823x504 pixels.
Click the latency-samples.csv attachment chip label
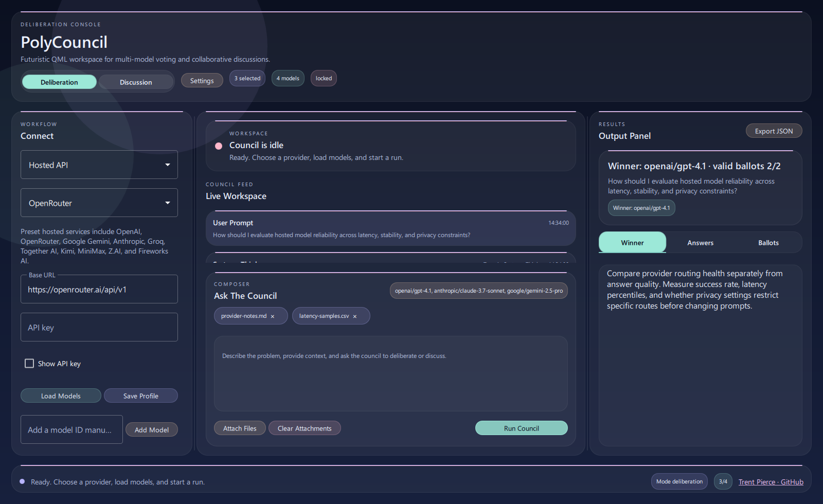coord(324,316)
